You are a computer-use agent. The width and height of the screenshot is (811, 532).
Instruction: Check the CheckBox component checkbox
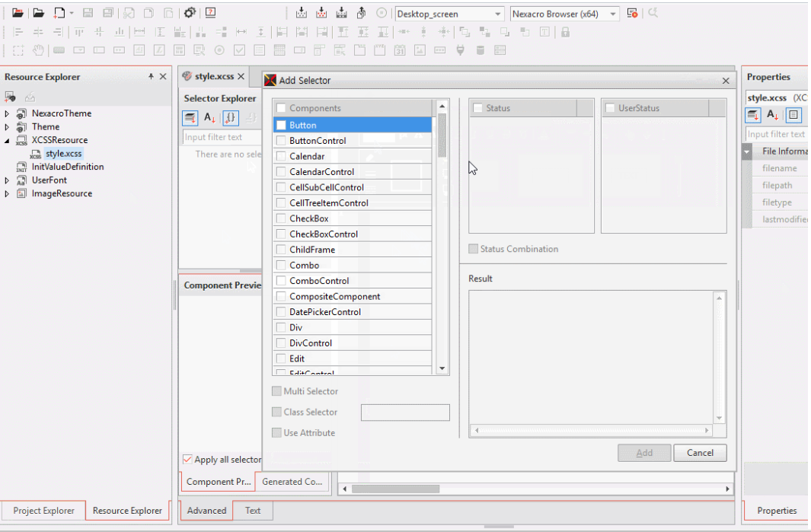[281, 218]
